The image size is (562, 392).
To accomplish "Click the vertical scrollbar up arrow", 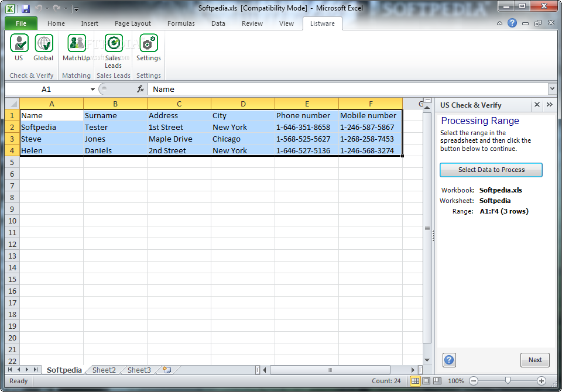I will coord(427,107).
